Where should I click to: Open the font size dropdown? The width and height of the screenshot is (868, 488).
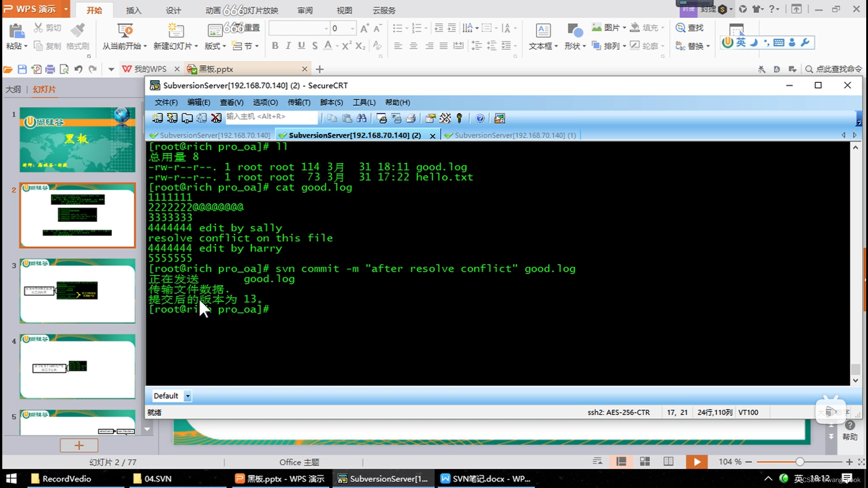[x=352, y=28]
